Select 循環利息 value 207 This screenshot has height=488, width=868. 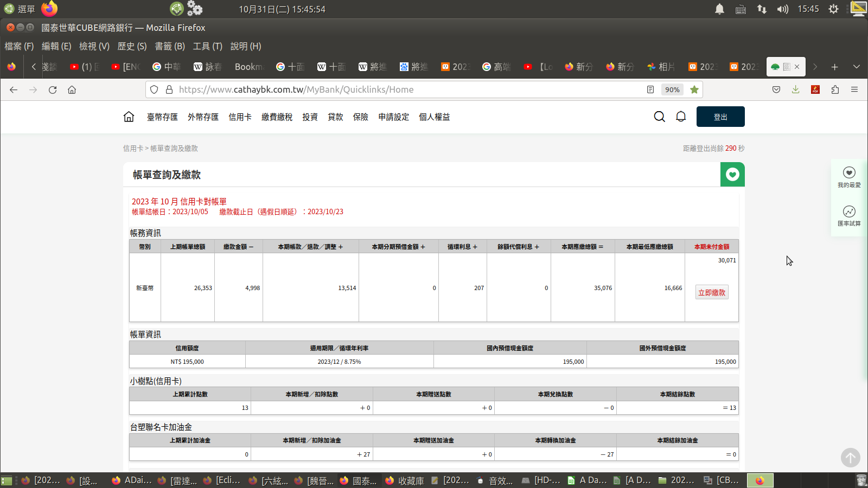479,288
